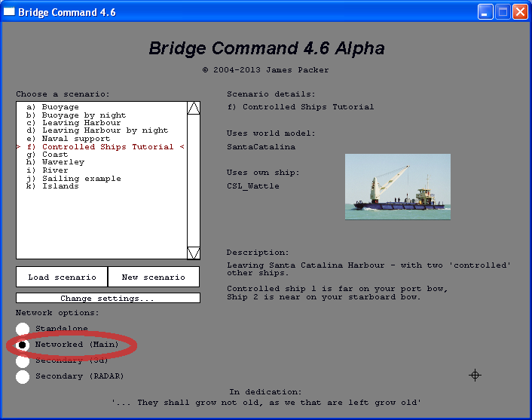Click scenario list scroll up arrow
Viewport: 532px width, 420px height.
tap(194, 108)
